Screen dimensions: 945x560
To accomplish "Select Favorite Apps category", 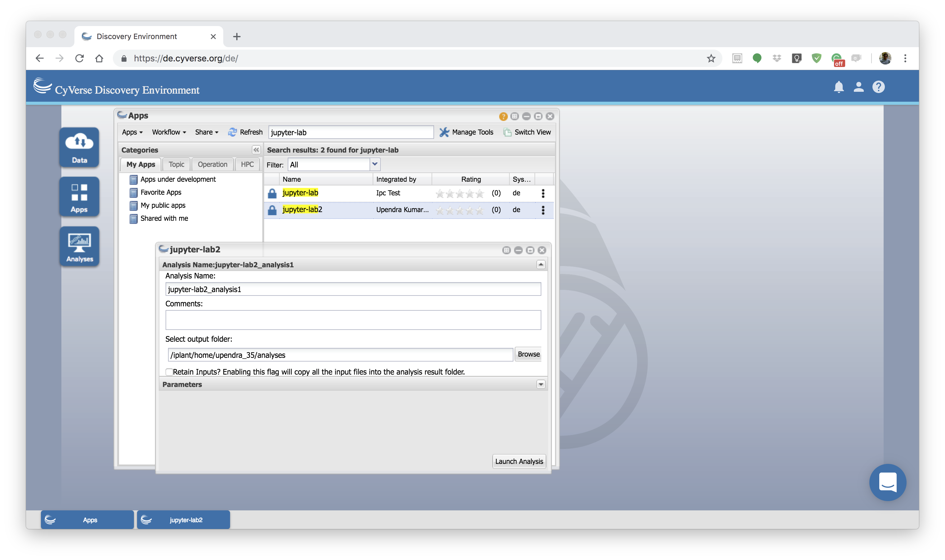I will [161, 192].
